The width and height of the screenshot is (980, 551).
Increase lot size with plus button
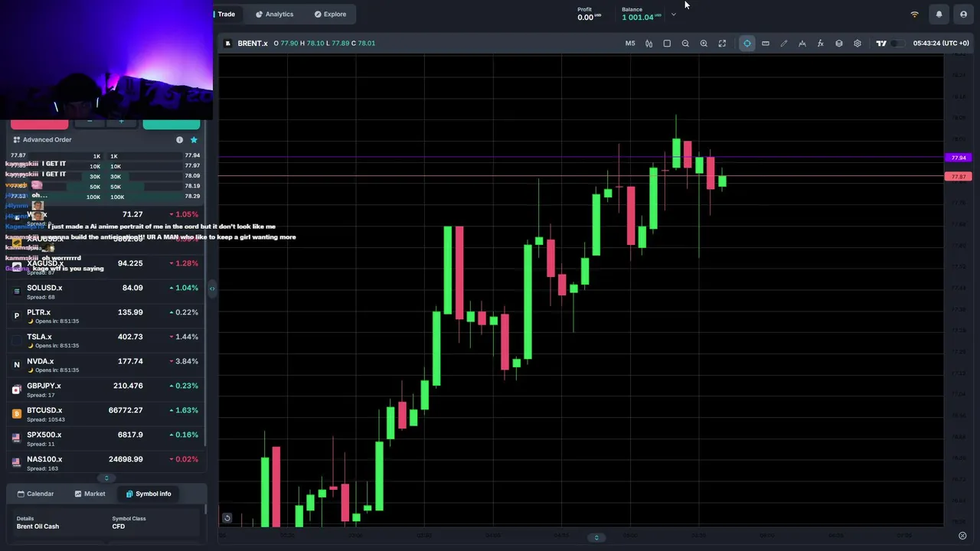(121, 121)
